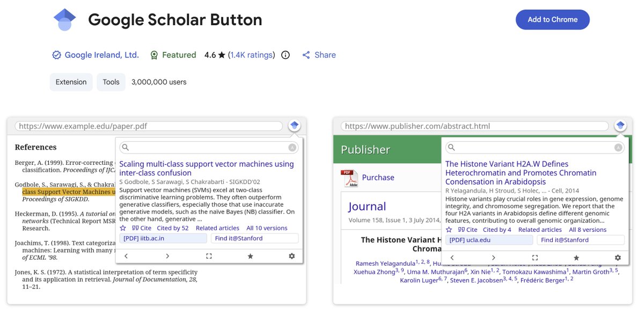Open the [PDF] iitb.ac.in link
The height and width of the screenshot is (315, 644).
coord(163,238)
